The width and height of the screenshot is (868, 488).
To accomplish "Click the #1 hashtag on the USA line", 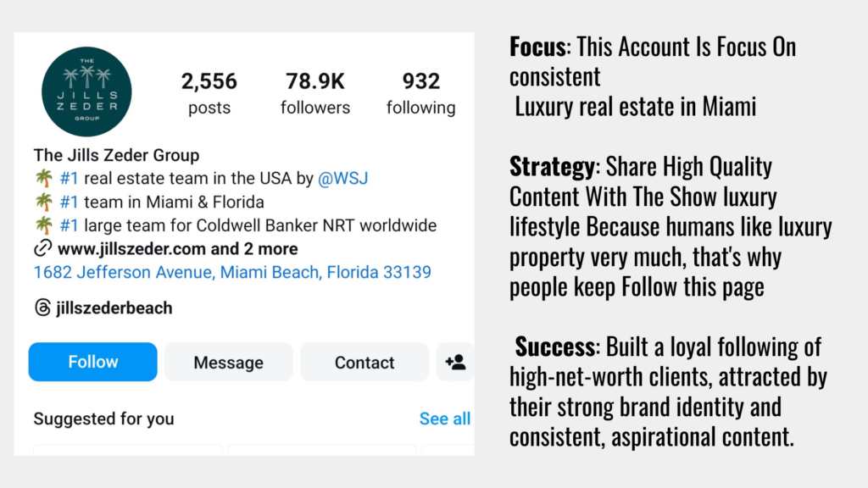I will 69,179.
